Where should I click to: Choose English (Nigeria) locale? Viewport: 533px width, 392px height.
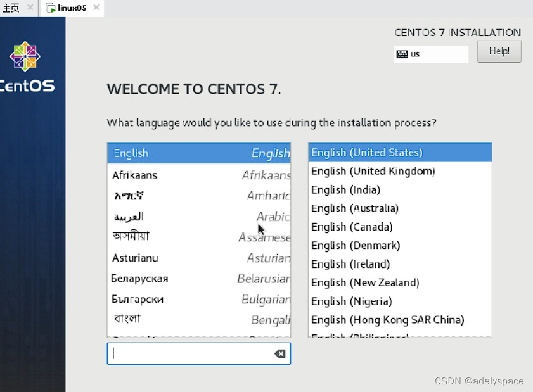pos(400,301)
